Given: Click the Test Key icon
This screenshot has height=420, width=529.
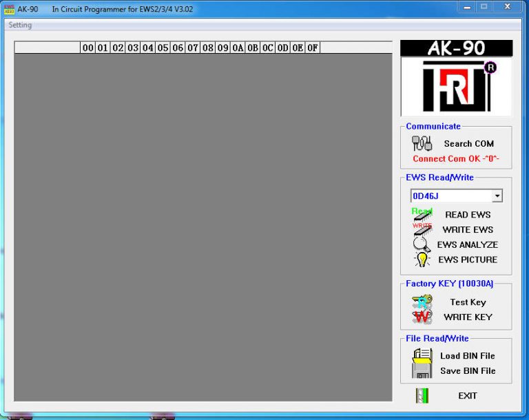Looking at the screenshot, I should point(422,302).
